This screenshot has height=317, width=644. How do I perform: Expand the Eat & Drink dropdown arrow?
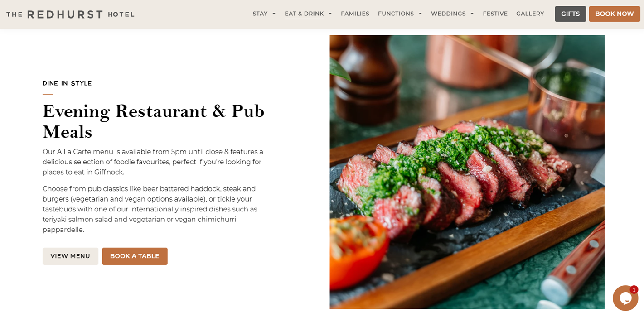click(330, 14)
